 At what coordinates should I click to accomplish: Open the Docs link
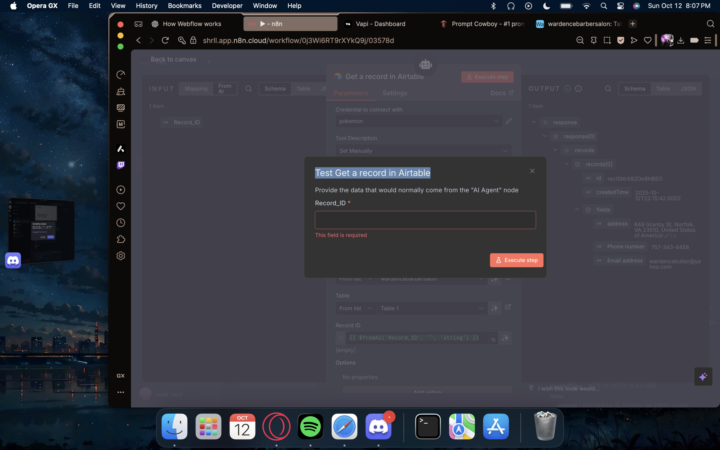point(501,93)
